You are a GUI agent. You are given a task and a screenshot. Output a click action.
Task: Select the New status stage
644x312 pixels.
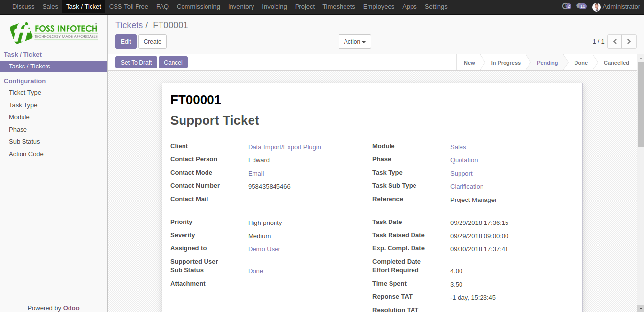pos(469,63)
